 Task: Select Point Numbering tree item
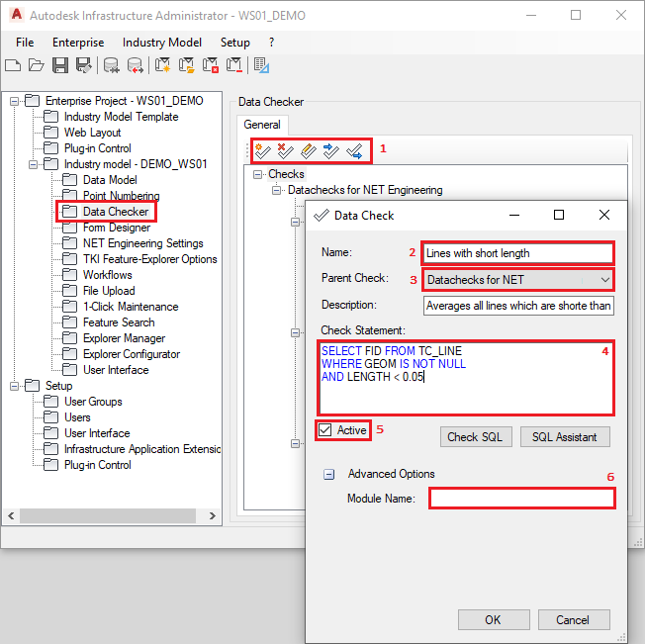[122, 196]
